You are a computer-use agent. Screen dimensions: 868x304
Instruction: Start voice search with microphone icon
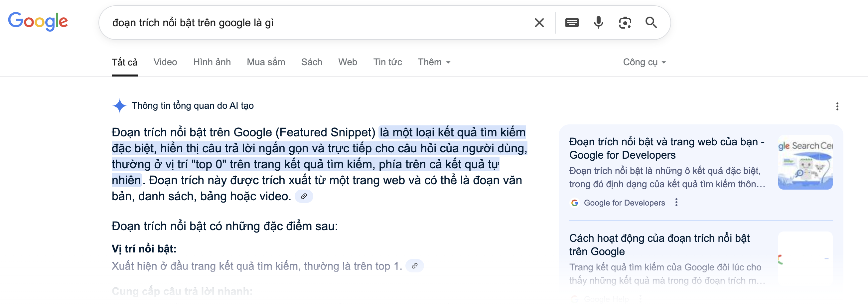pos(598,23)
